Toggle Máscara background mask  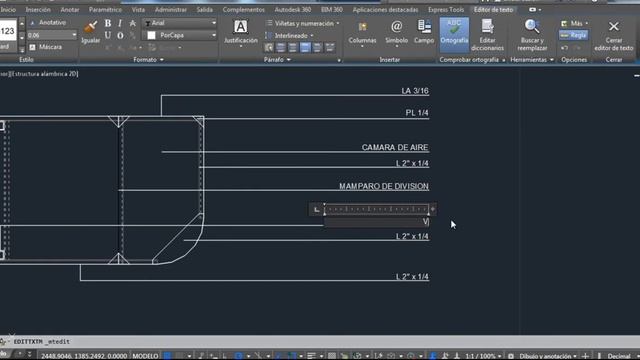(x=46, y=47)
